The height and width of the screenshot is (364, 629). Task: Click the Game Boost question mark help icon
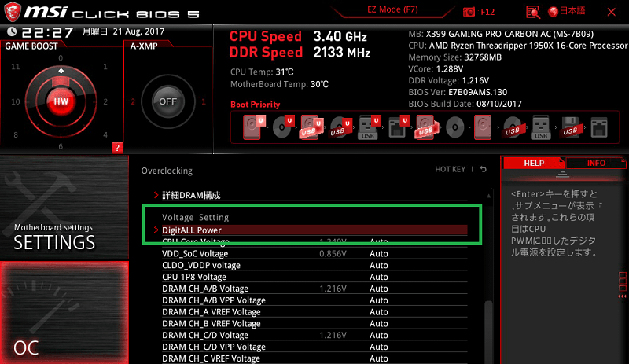click(x=117, y=148)
